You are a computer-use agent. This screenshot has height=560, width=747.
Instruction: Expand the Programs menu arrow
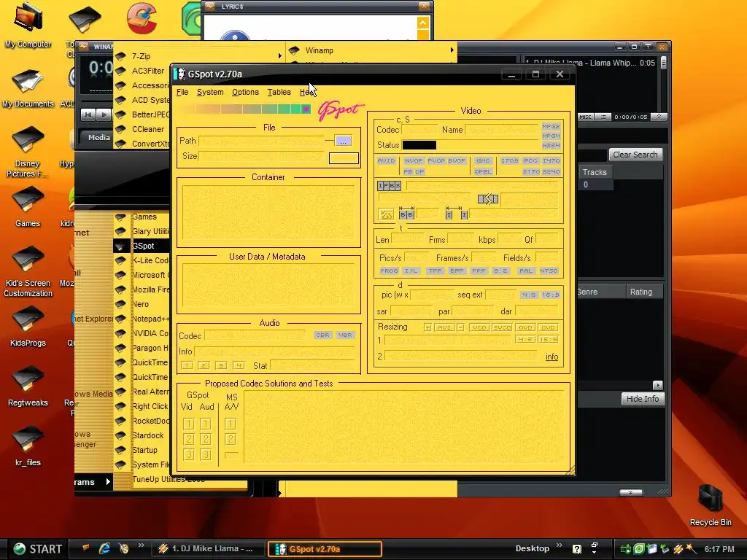[x=108, y=482]
